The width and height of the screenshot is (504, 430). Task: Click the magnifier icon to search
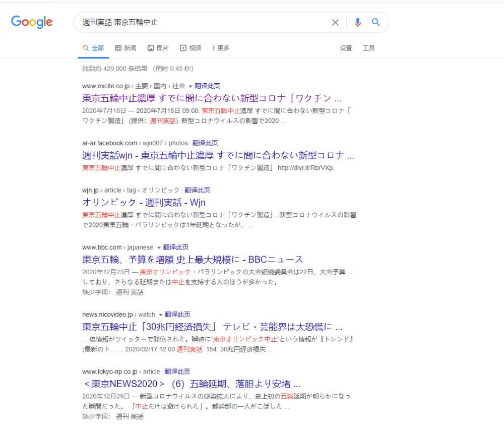click(x=375, y=22)
